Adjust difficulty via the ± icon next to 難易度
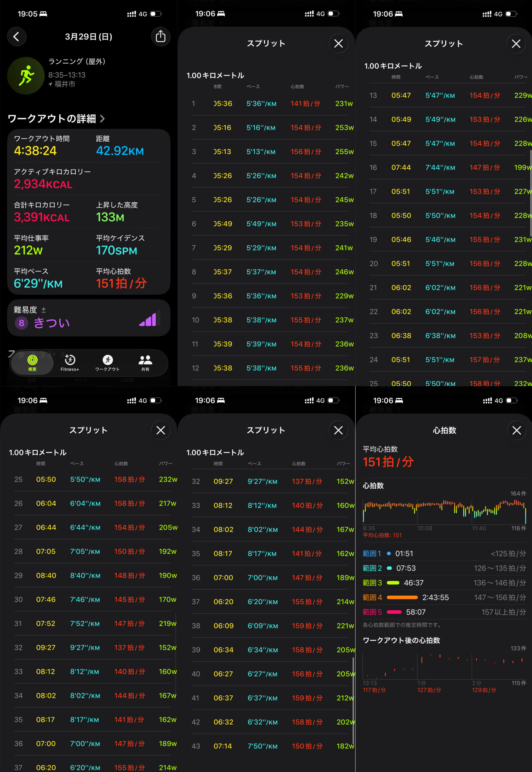 pyautogui.click(x=43, y=310)
